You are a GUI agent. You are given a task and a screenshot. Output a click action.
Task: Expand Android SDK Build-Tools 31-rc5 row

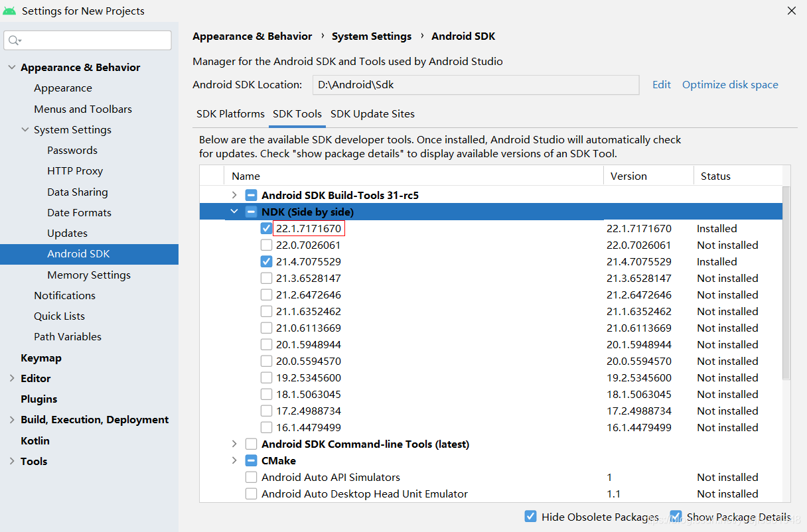pyautogui.click(x=234, y=195)
